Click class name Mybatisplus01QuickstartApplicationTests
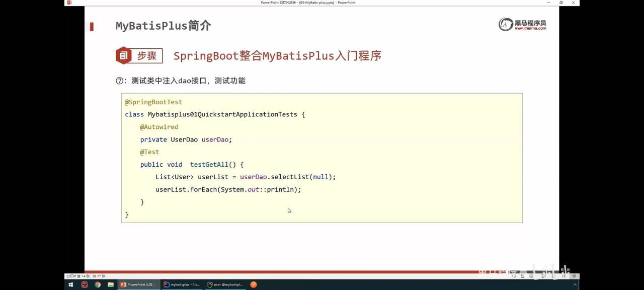The height and width of the screenshot is (290, 644). (x=222, y=114)
